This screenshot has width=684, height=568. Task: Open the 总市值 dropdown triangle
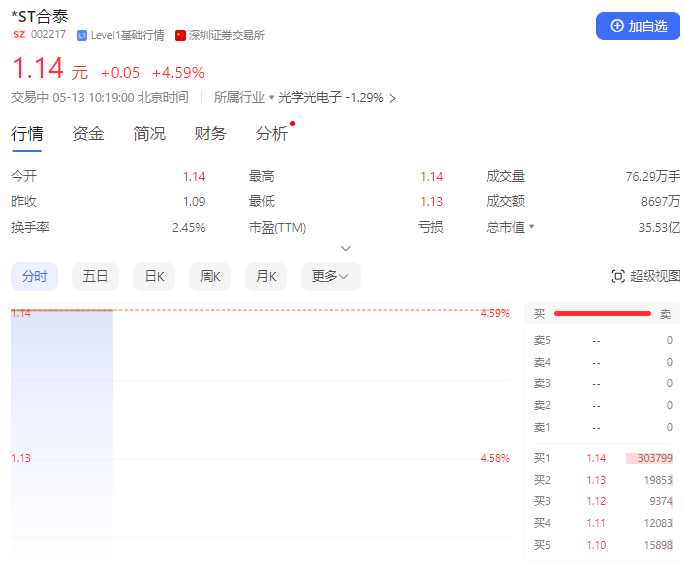[531, 226]
